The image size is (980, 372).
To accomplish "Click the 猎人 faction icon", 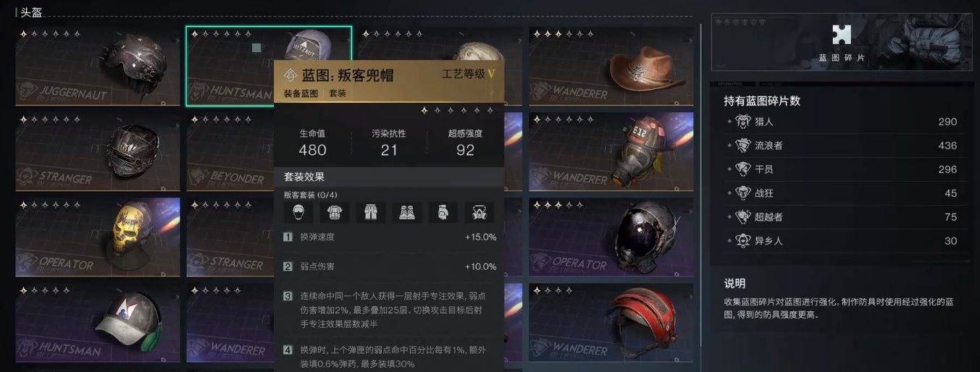I will (742, 122).
